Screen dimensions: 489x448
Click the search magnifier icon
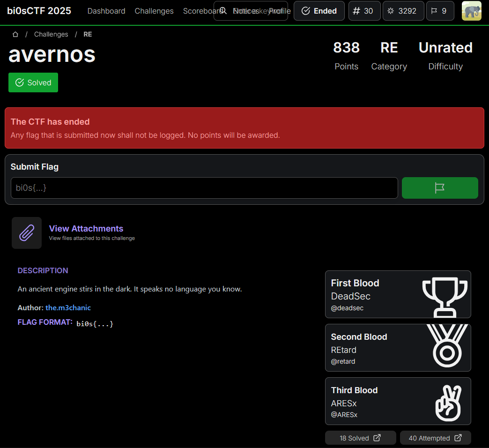pyautogui.click(x=223, y=11)
